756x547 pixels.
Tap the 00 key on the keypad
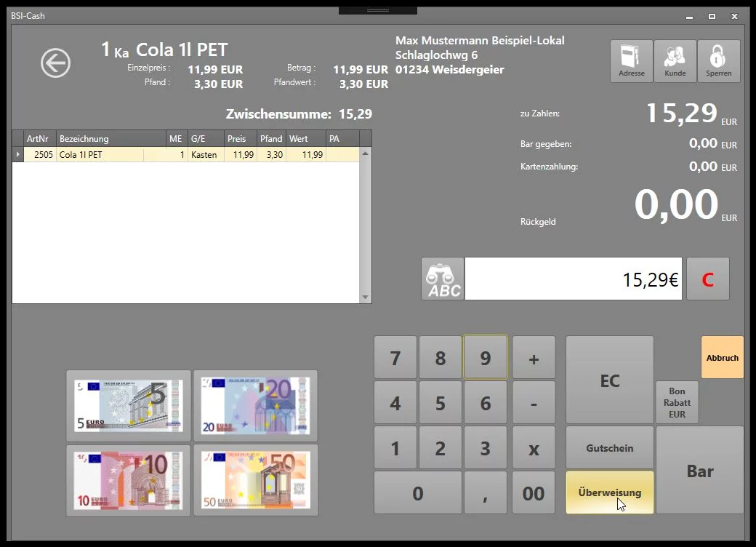(534, 492)
